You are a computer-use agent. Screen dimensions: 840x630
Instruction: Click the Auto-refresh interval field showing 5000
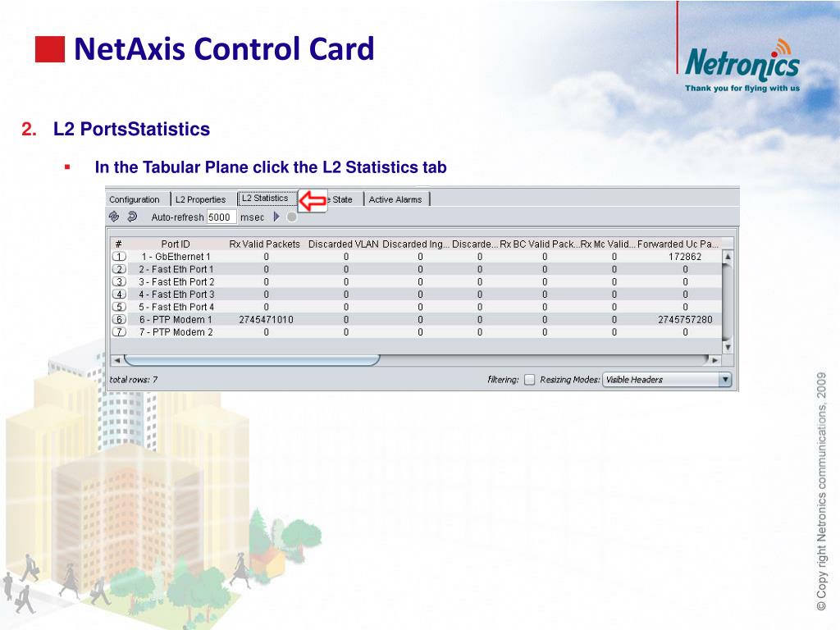point(221,217)
